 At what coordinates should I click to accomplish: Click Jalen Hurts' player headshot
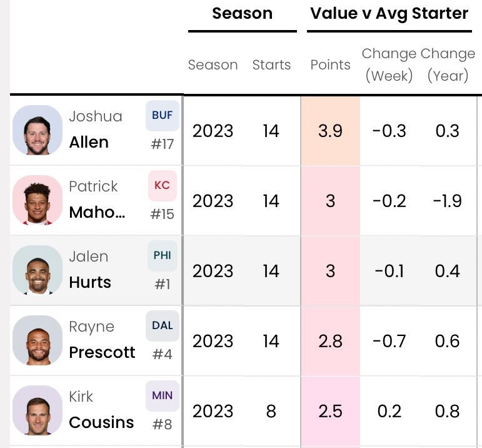38,270
